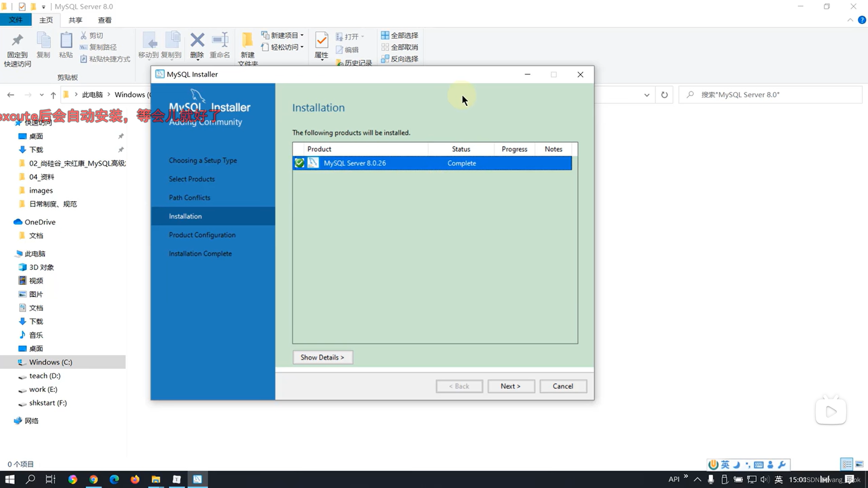This screenshot has width=868, height=488.
Task: Click the Notes column header
Action: click(x=553, y=149)
